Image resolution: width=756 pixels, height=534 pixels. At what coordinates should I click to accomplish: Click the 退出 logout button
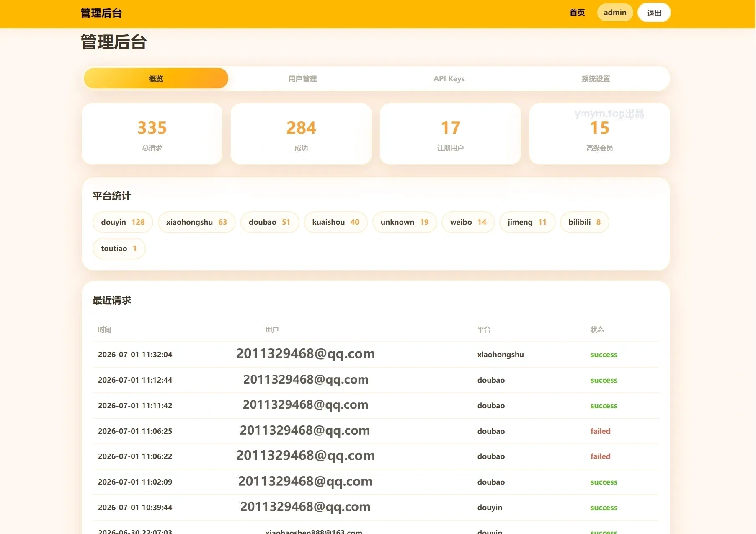click(x=654, y=13)
